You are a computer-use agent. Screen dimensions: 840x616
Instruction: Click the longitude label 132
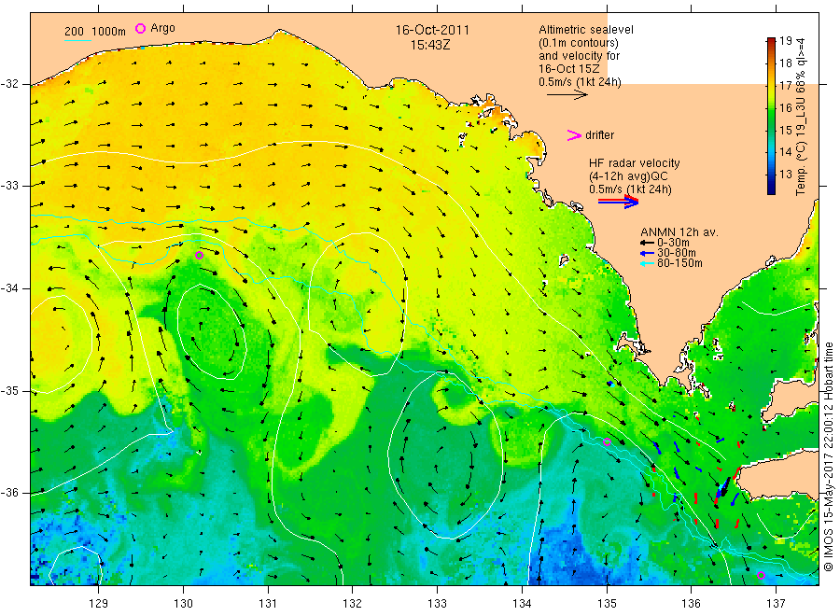pos(353,604)
